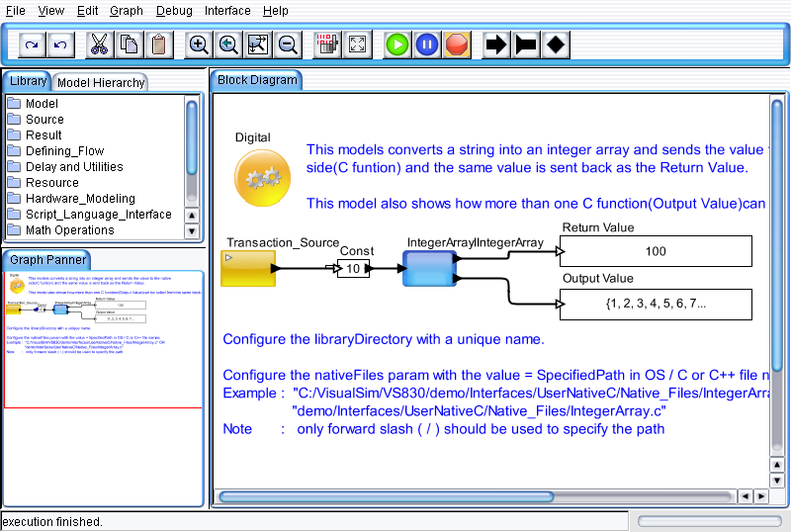This screenshot has height=532, width=791.
Task: Click the diagram scroll up arrow
Action: 777,465
